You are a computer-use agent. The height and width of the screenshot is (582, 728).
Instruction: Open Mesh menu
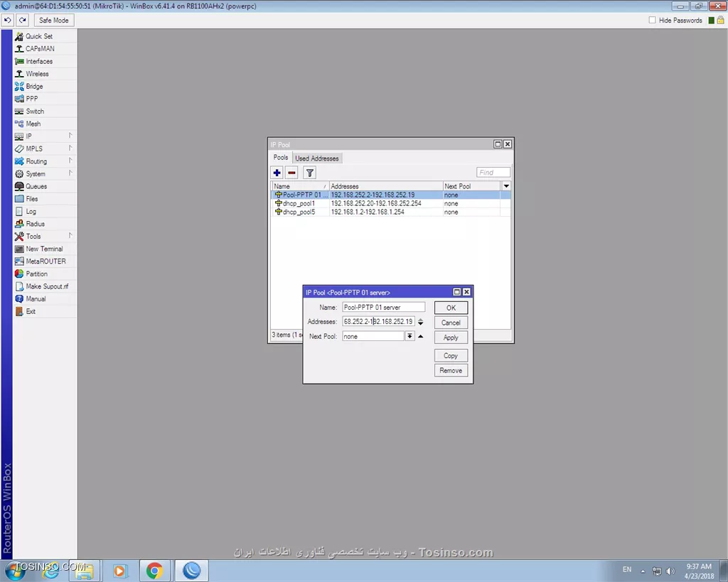(33, 124)
